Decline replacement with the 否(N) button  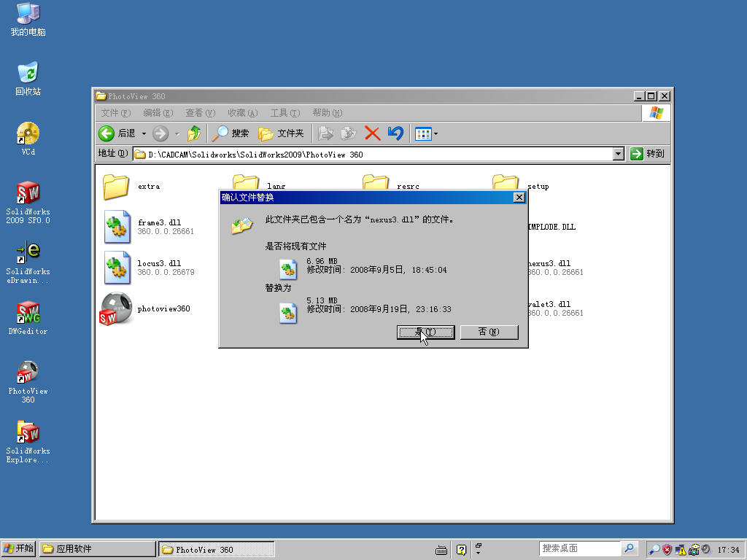tap(489, 332)
